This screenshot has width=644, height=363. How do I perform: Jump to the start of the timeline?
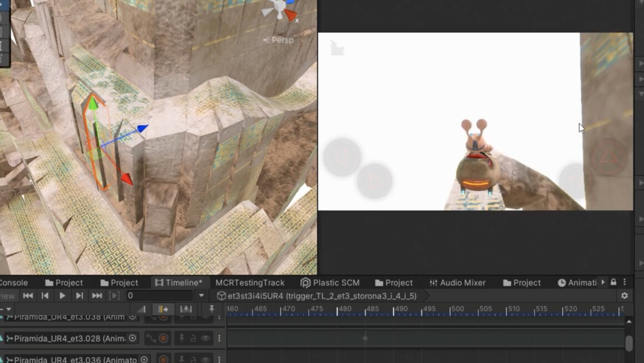(28, 296)
